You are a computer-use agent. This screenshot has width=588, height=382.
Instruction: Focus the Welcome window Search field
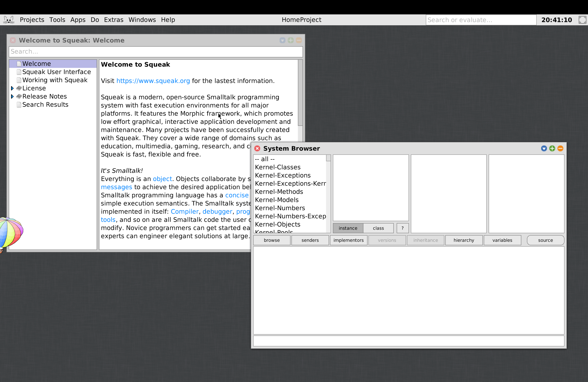(156, 52)
